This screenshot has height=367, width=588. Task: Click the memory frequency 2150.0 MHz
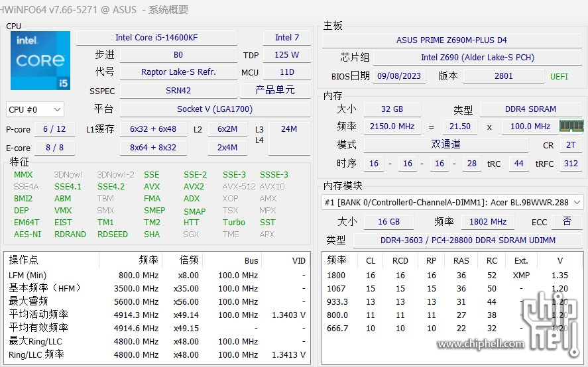tap(392, 127)
